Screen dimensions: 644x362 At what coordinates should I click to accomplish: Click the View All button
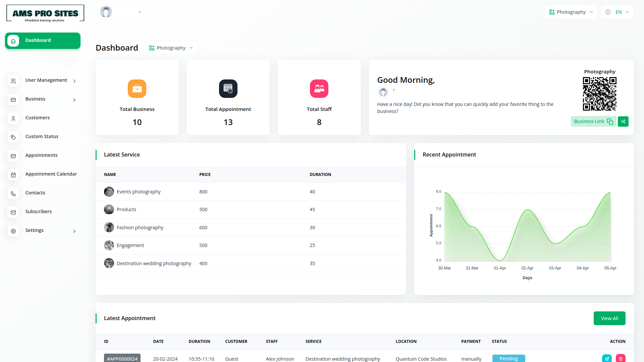coord(609,318)
